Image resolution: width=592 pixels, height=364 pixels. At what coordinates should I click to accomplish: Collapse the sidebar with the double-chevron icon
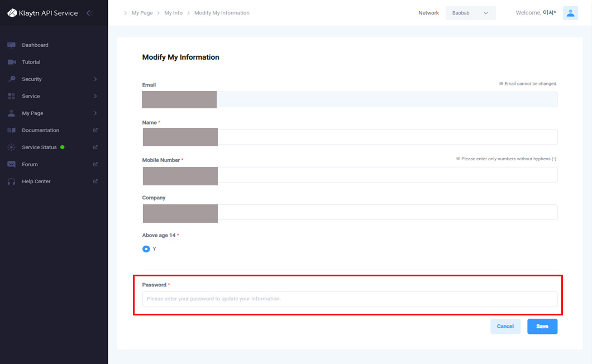tap(90, 13)
